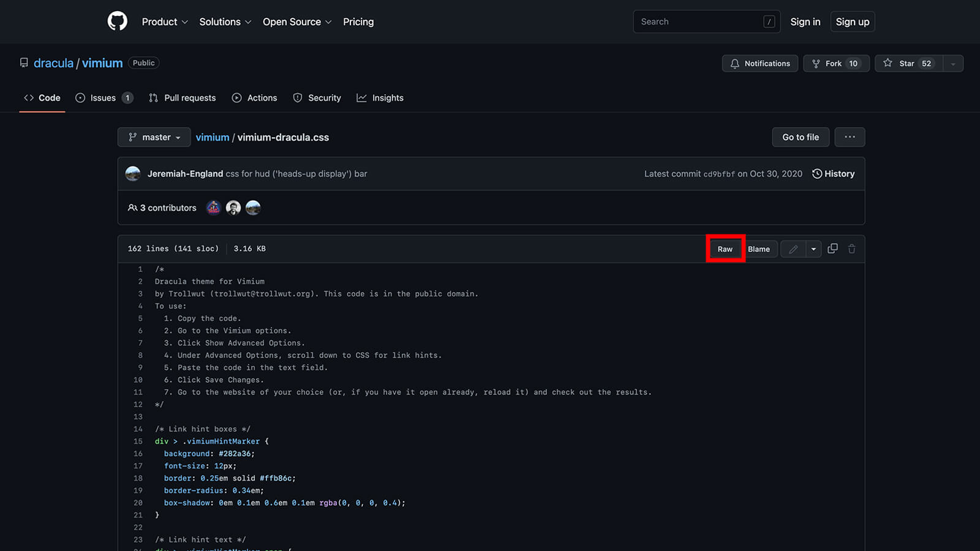Open the three-dot more options menu

pos(850,137)
